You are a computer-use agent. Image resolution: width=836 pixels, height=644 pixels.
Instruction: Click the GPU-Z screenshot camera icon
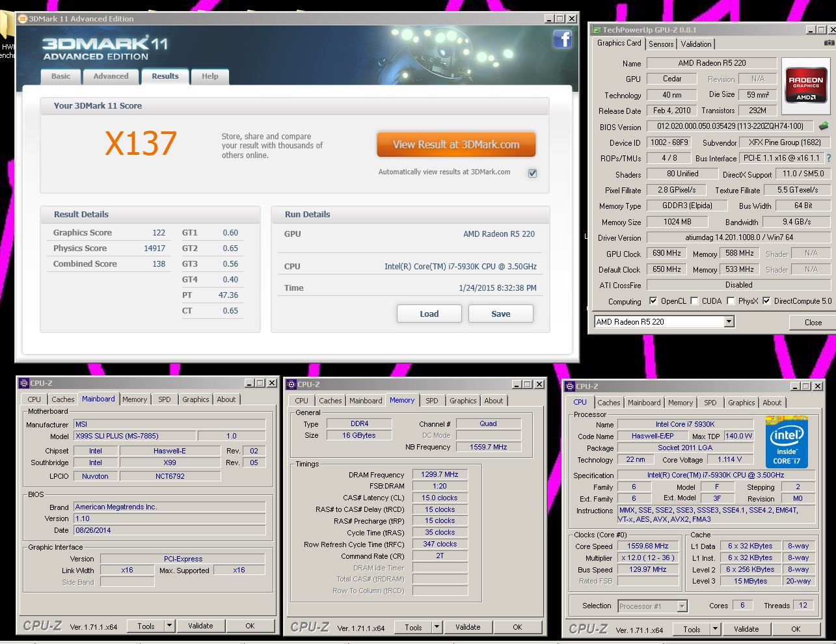[829, 43]
